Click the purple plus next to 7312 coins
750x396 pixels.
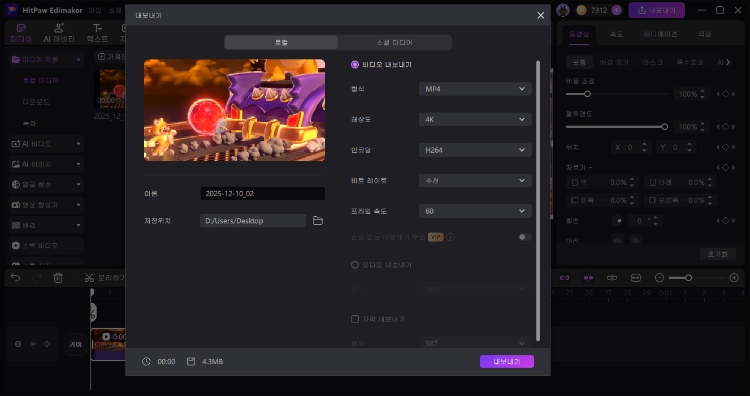pos(617,10)
